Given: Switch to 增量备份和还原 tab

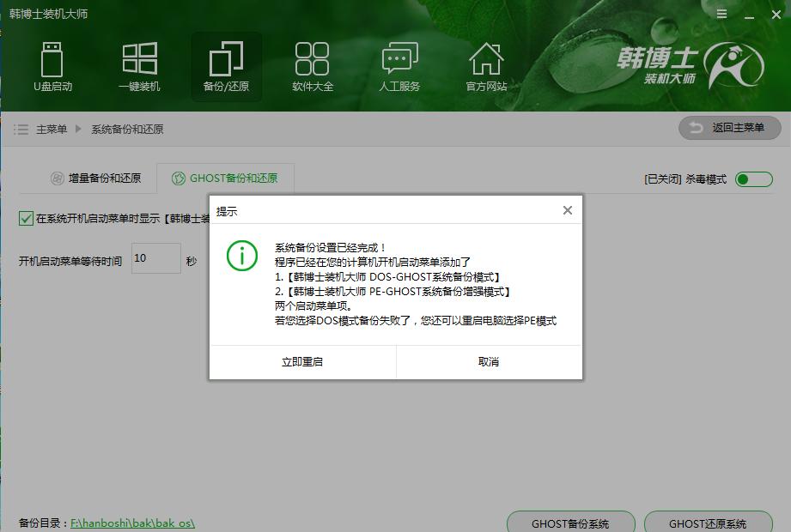Looking at the screenshot, I should point(96,178).
